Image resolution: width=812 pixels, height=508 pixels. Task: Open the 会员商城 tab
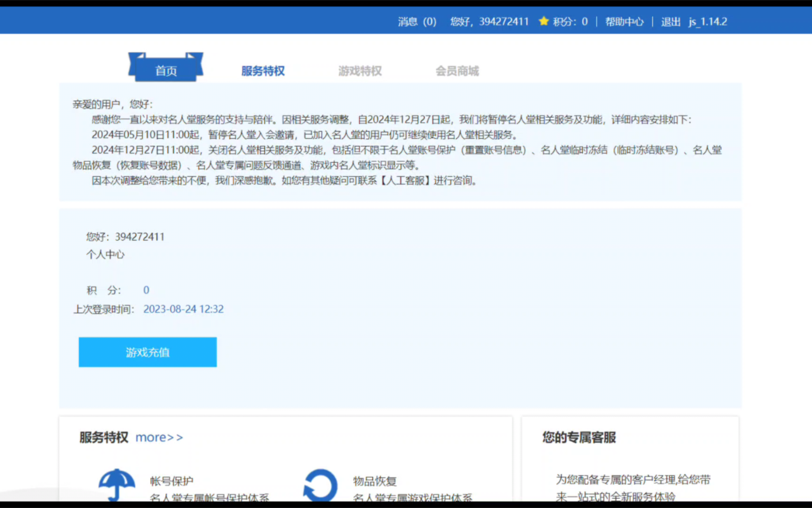pyautogui.click(x=457, y=71)
